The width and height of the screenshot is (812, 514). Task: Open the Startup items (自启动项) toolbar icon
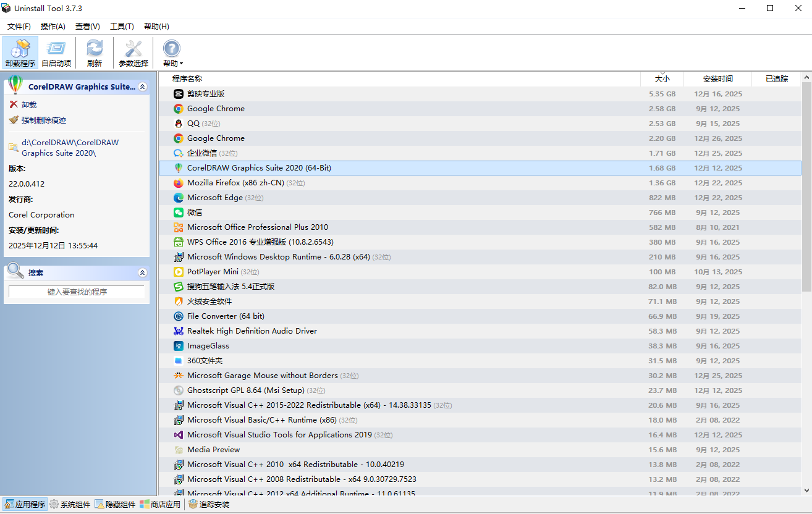tap(56, 52)
